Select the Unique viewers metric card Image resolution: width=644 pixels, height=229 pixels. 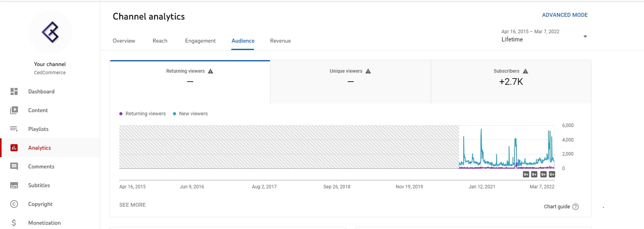coord(351,82)
